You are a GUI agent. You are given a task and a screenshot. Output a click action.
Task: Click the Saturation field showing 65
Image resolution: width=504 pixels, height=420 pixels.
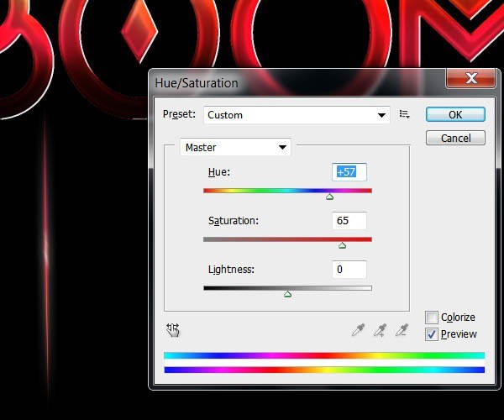(349, 221)
